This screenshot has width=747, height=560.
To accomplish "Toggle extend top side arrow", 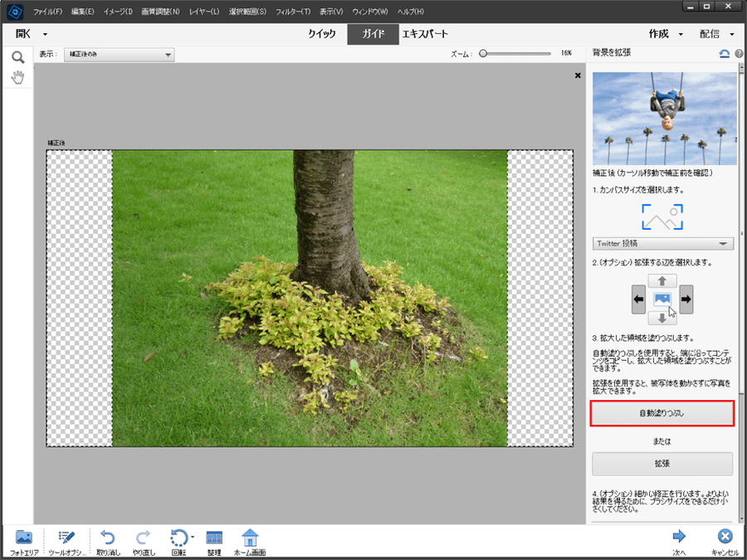I will pyautogui.click(x=662, y=281).
